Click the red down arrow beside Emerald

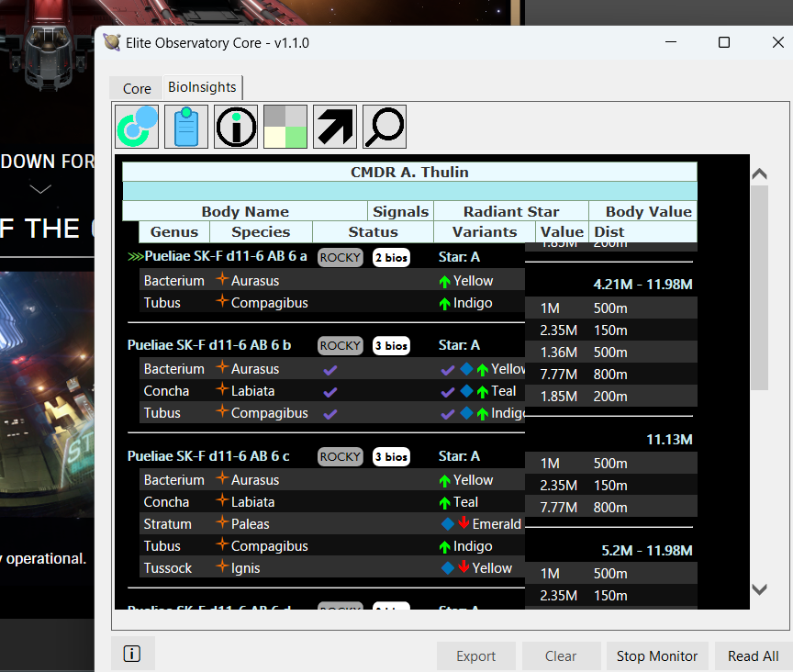pyautogui.click(x=464, y=523)
